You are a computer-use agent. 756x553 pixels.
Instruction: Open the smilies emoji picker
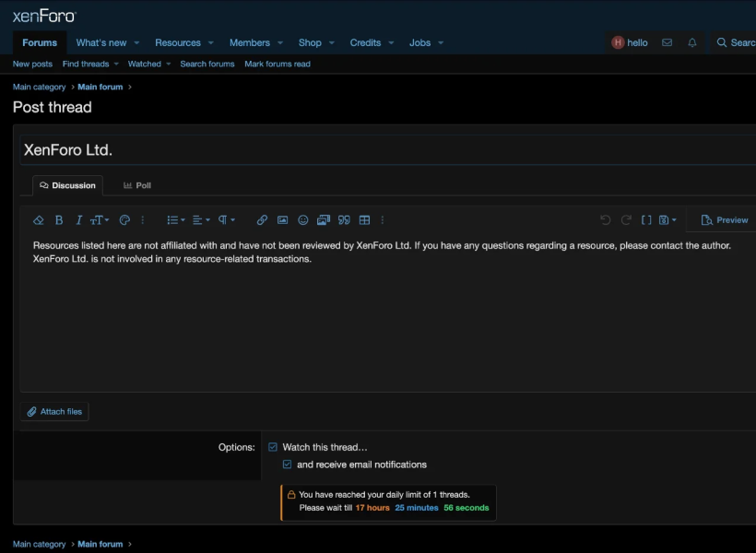tap(302, 220)
